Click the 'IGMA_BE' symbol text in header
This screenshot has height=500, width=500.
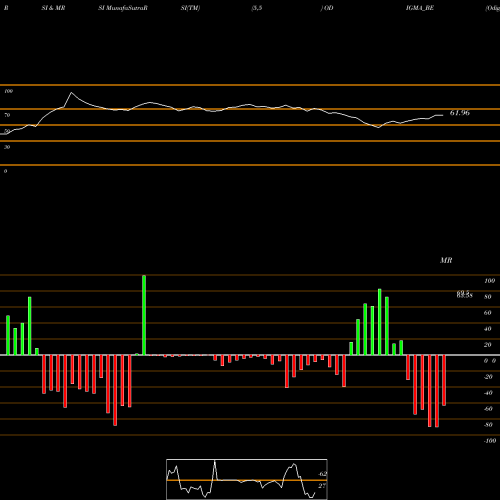(x=420, y=8)
